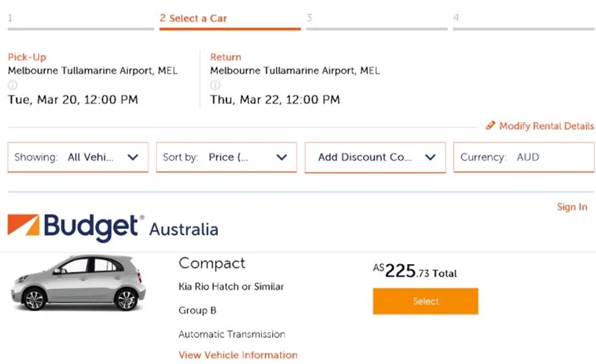Click the Select a Car step tab
The image size is (596, 364).
(x=230, y=20)
